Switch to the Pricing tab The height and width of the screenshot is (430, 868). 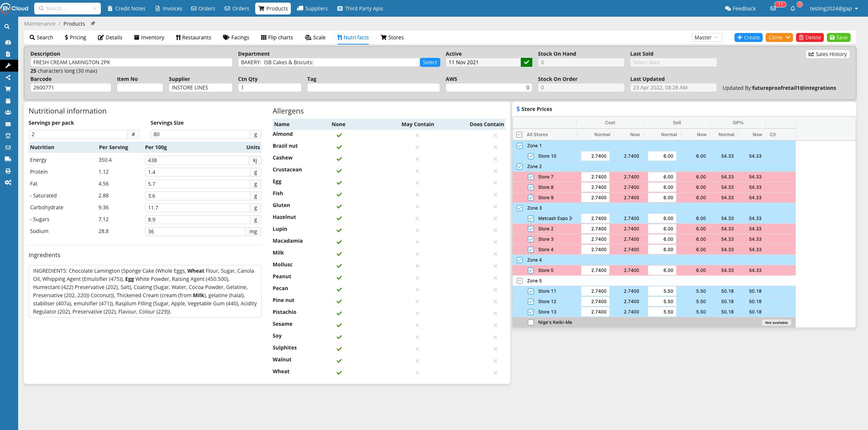[x=75, y=37]
